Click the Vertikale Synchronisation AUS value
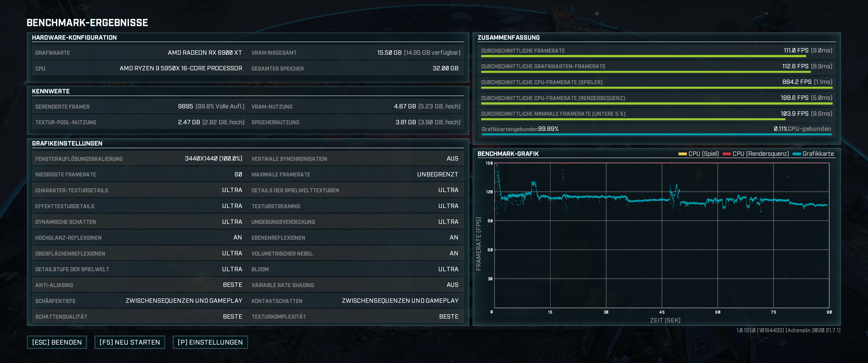868x363 pixels. click(452, 159)
